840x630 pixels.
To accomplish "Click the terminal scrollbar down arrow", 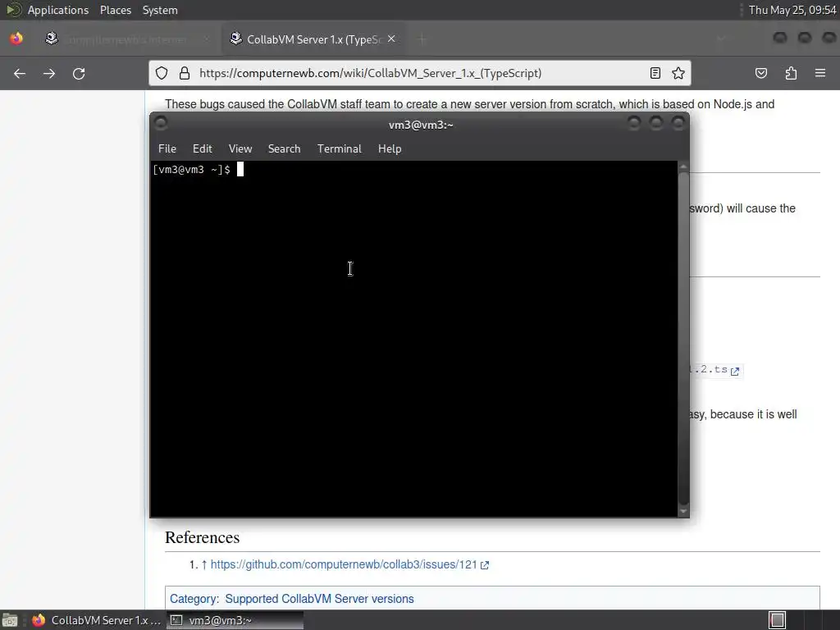I will (x=683, y=512).
